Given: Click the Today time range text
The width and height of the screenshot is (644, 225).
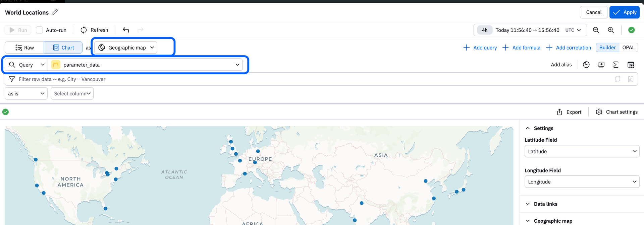Looking at the screenshot, I should pyautogui.click(x=528, y=30).
